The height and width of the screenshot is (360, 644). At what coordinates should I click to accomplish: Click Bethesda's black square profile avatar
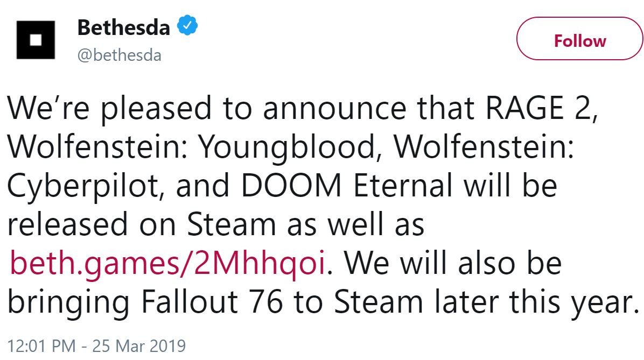coord(36,39)
